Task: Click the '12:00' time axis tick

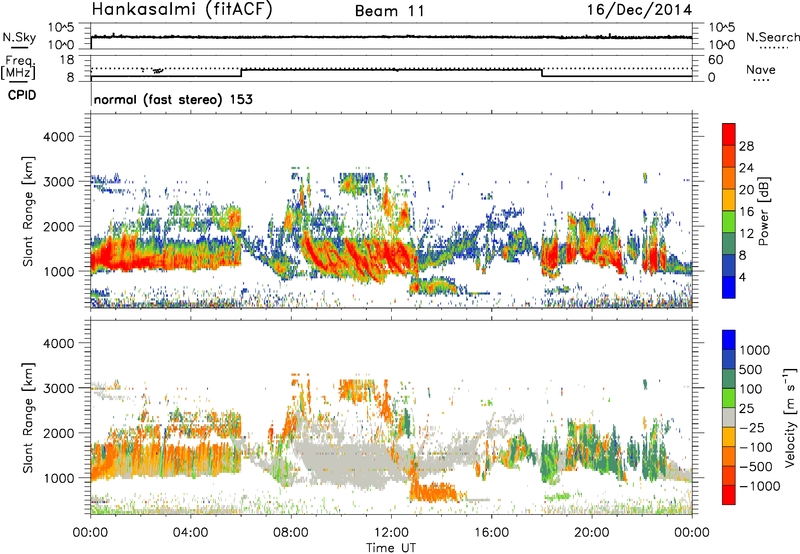Action: 391,533
